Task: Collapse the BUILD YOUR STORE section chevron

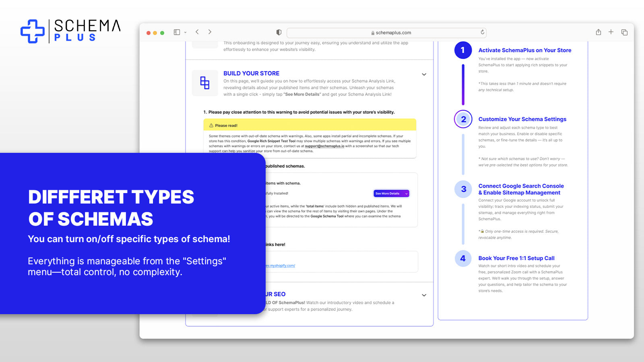Action: [424, 74]
